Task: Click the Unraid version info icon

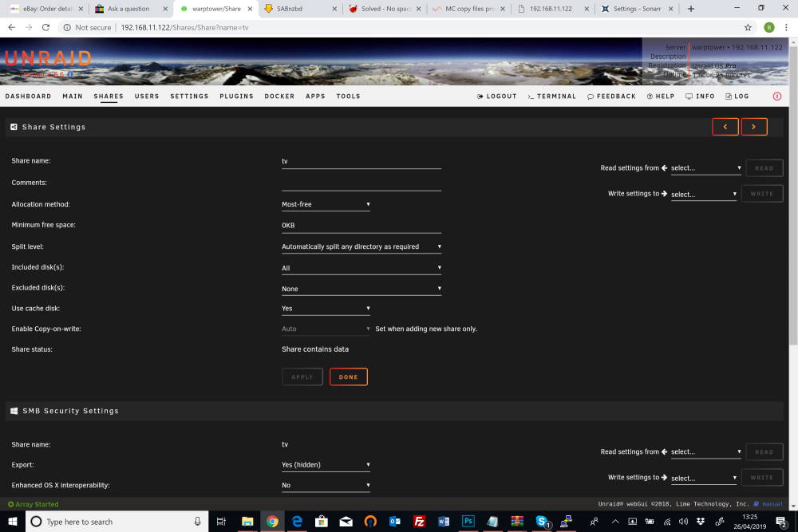Action: [x=70, y=74]
